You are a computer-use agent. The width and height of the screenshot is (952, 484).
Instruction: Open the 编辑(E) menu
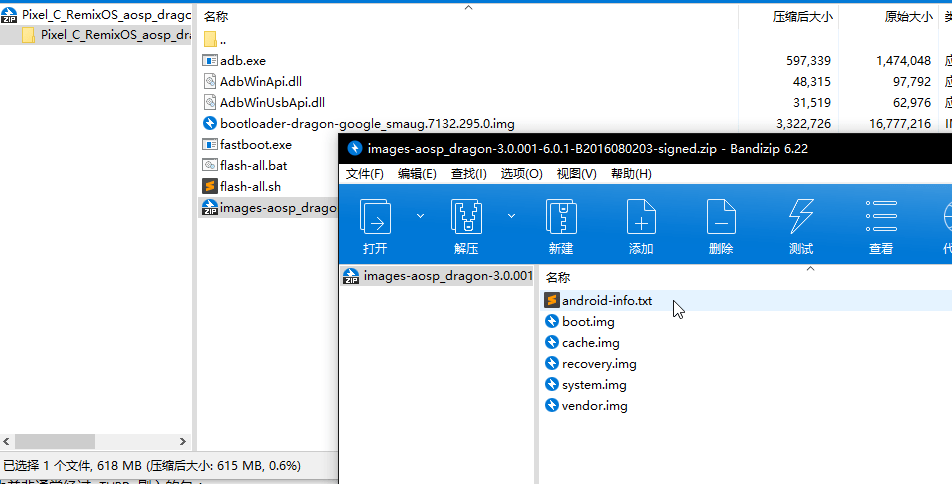417,174
